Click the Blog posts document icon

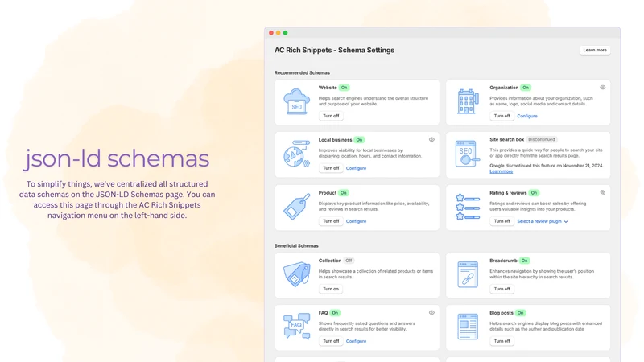[x=468, y=327]
